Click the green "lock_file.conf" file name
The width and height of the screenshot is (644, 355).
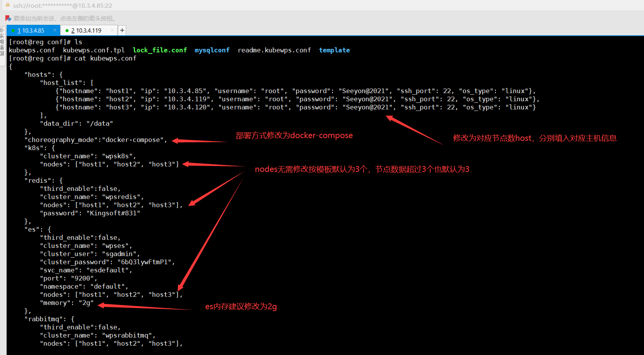click(x=160, y=50)
